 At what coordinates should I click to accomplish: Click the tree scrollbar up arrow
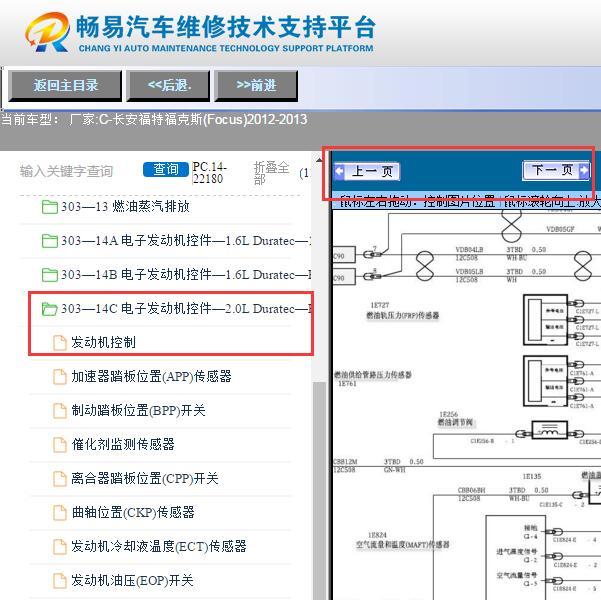point(319,159)
